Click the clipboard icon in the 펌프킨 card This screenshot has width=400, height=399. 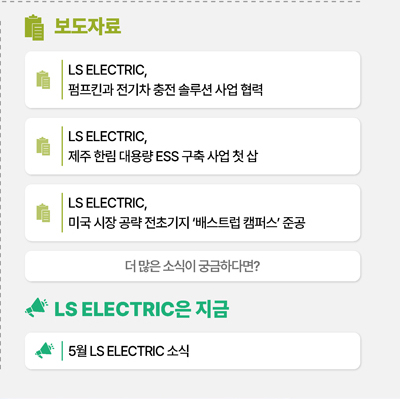pyautogui.click(x=43, y=80)
